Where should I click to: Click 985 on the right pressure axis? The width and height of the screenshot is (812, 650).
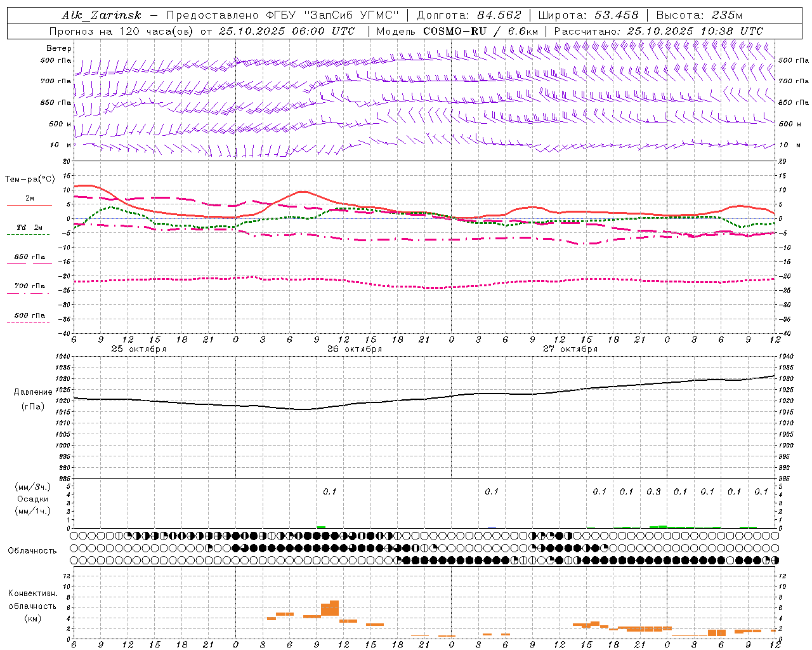pos(786,479)
